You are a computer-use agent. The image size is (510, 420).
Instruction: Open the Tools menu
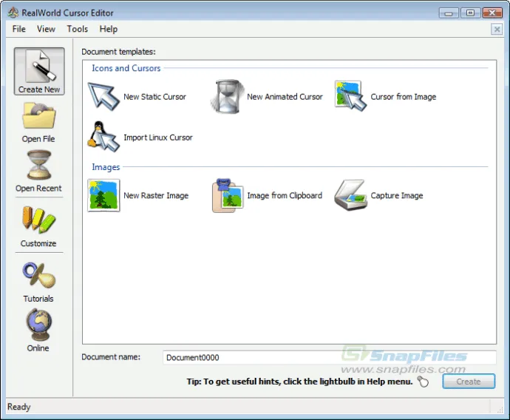78,29
